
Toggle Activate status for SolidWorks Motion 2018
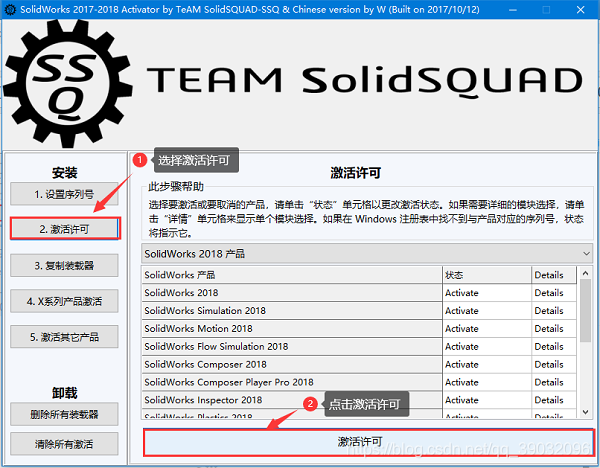point(487,328)
